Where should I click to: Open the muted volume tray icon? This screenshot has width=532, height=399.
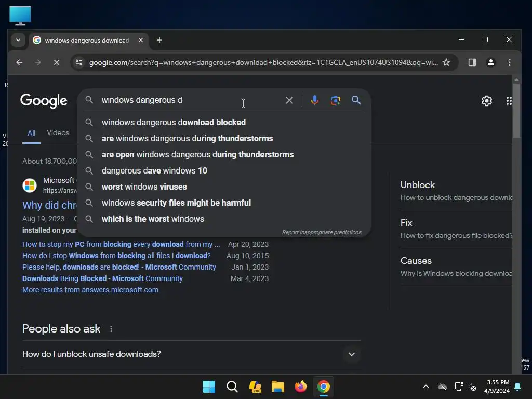472,387
